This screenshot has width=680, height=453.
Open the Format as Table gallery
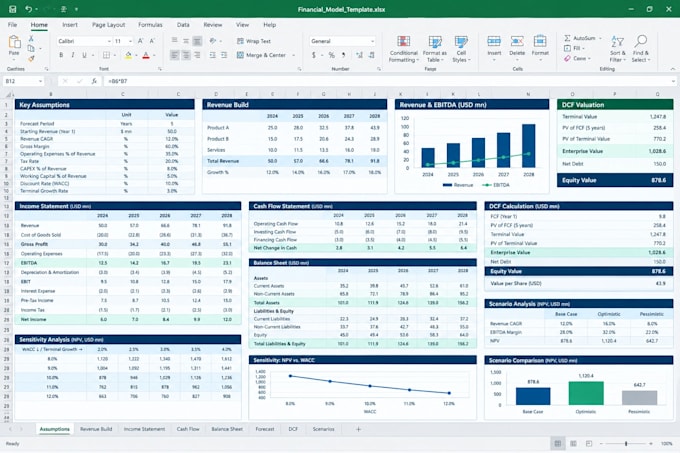(435, 49)
